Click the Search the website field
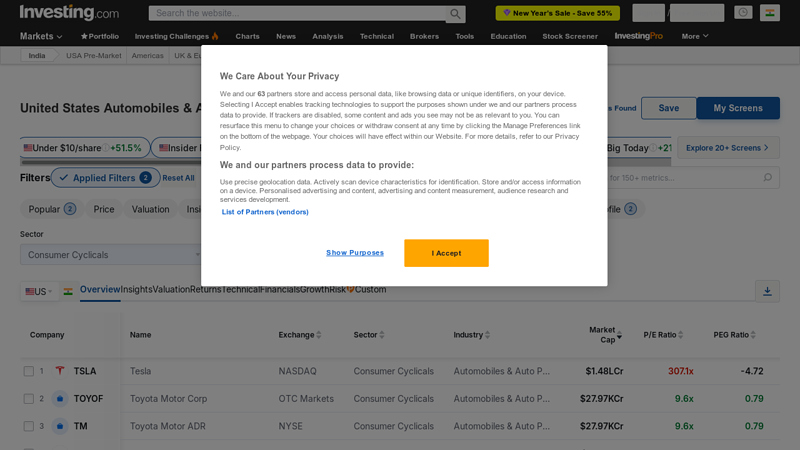Image resolution: width=800 pixels, height=450 pixels. point(297,14)
